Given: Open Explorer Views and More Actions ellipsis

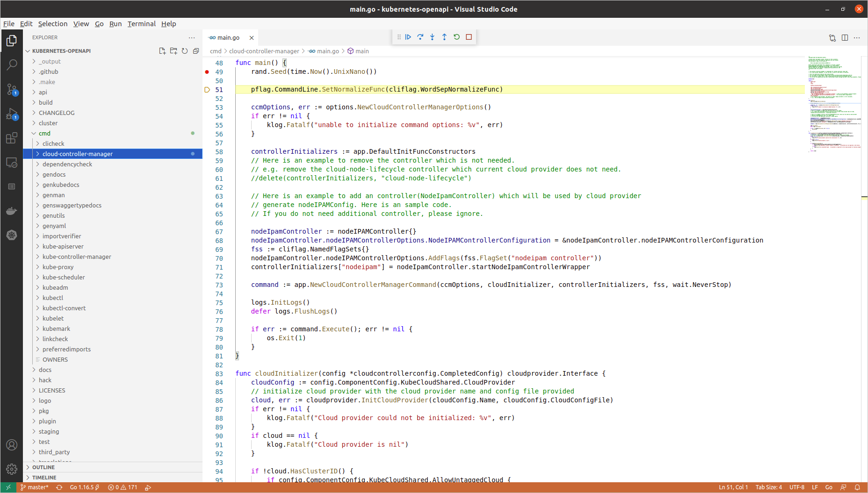Looking at the screenshot, I should pyautogui.click(x=192, y=37).
